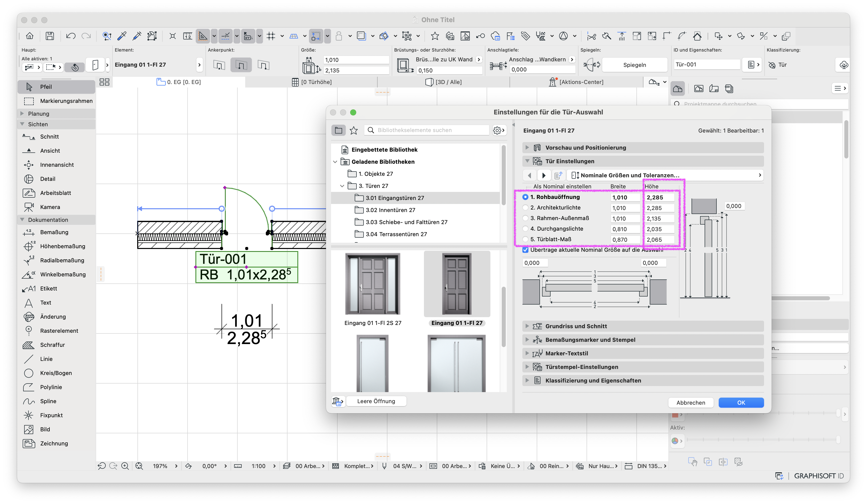Click the Bibliothekselemente suchen search field

pyautogui.click(x=427, y=130)
